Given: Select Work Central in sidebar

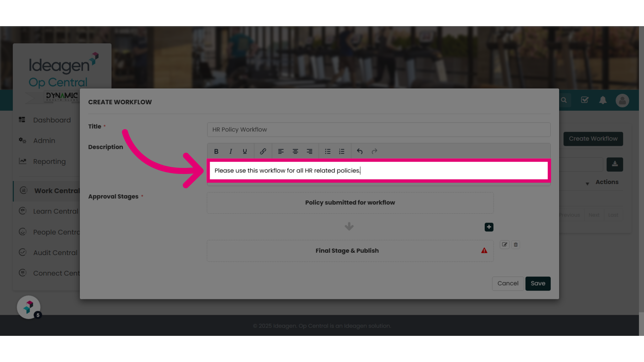Looking at the screenshot, I should tap(47, 191).
